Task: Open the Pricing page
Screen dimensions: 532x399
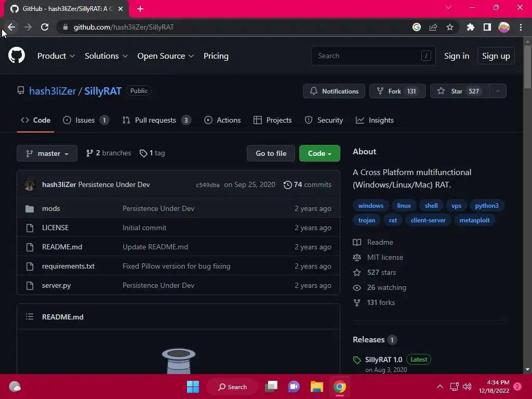Action: point(216,56)
